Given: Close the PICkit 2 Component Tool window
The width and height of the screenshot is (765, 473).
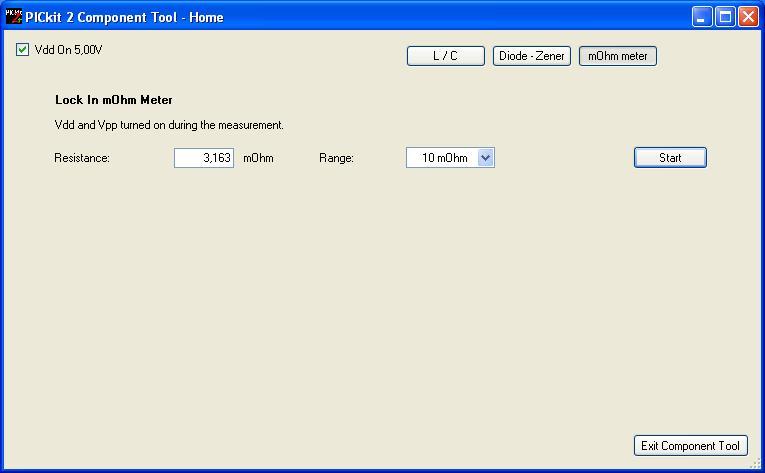Looking at the screenshot, I should [x=748, y=17].
